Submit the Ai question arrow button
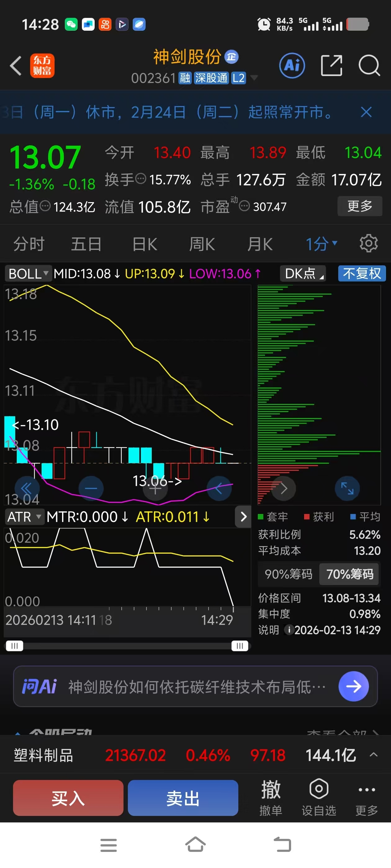The width and height of the screenshot is (391, 868). click(353, 686)
